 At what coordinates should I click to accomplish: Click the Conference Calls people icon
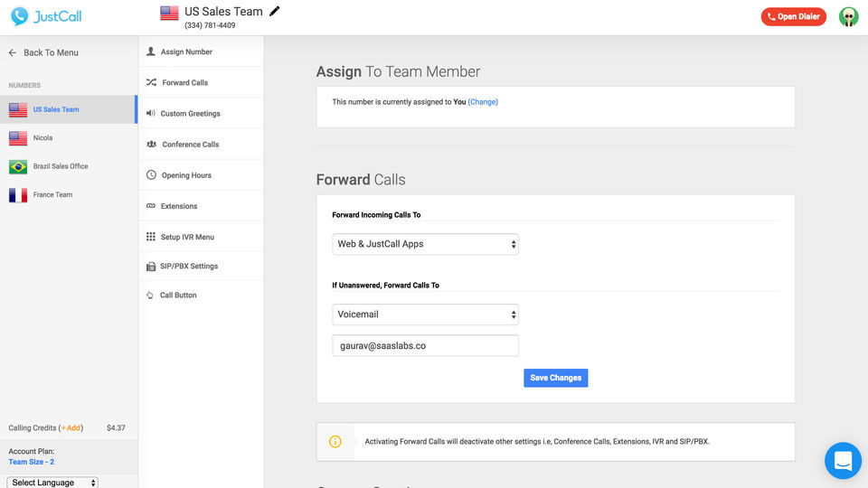pos(151,144)
